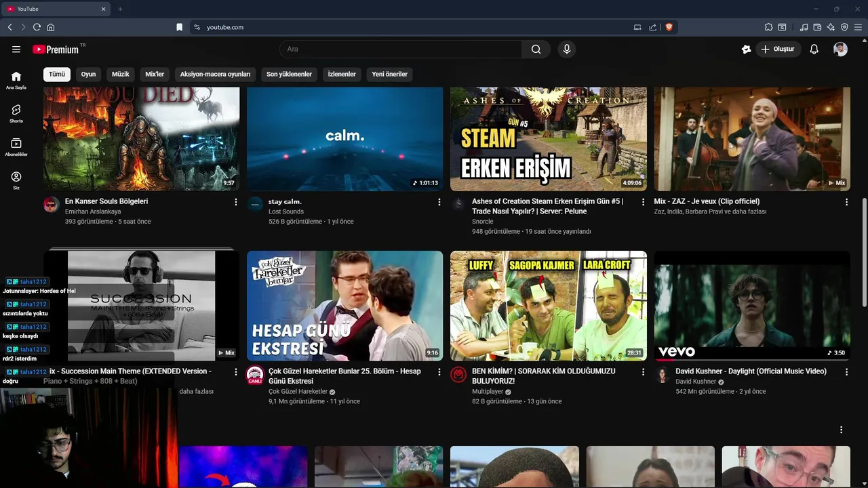Select the Tümü filter chip
868x488 pixels.
pos(57,74)
